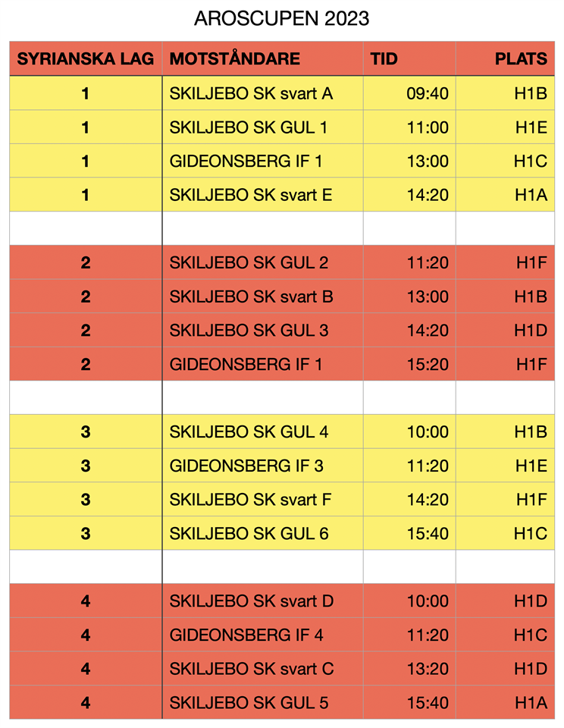
Task: Select the GIDEONSBERG IF 4 cell
Action: pyautogui.click(x=246, y=635)
